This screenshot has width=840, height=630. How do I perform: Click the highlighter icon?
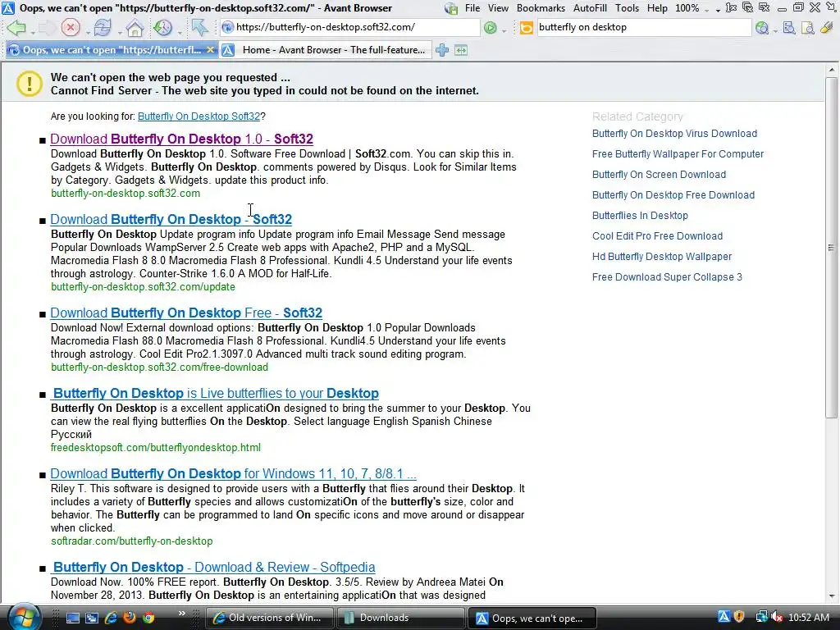tap(827, 27)
